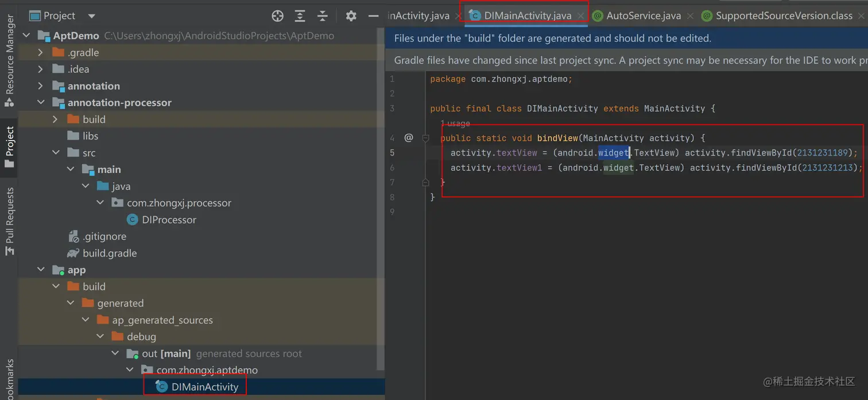This screenshot has height=400, width=868.
Task: Click the number 2131231189 in code
Action: pyautogui.click(x=823, y=153)
